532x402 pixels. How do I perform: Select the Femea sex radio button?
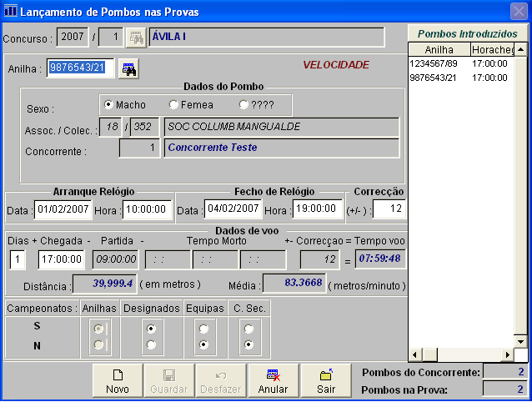point(173,105)
